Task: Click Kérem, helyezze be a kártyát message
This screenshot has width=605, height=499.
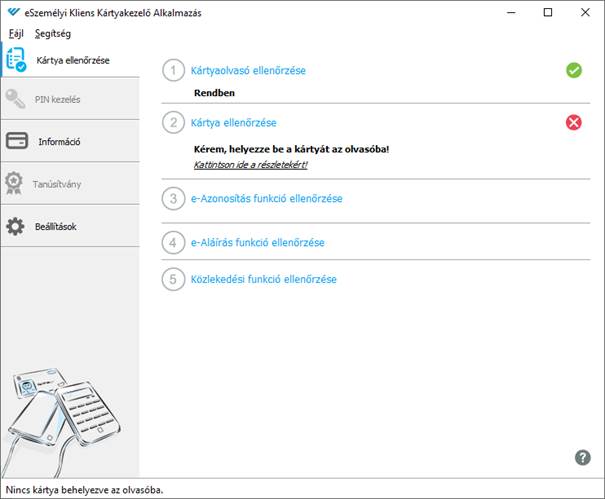Action: (x=291, y=149)
